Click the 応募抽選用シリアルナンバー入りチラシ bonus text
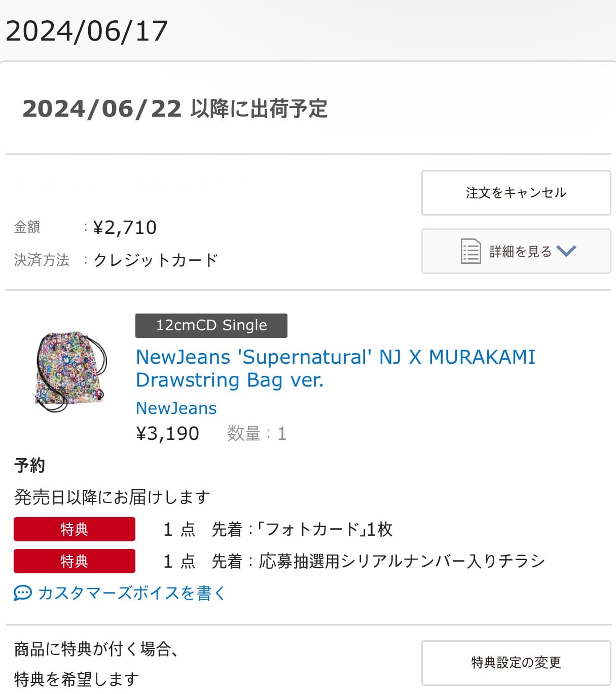 (402, 561)
